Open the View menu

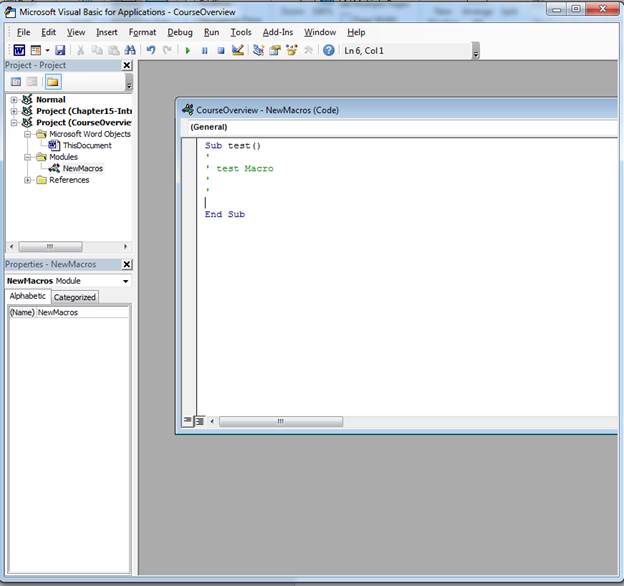click(x=76, y=32)
